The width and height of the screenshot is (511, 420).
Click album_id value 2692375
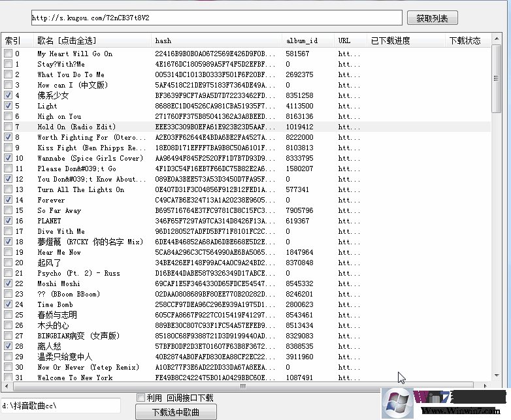pyautogui.click(x=299, y=74)
